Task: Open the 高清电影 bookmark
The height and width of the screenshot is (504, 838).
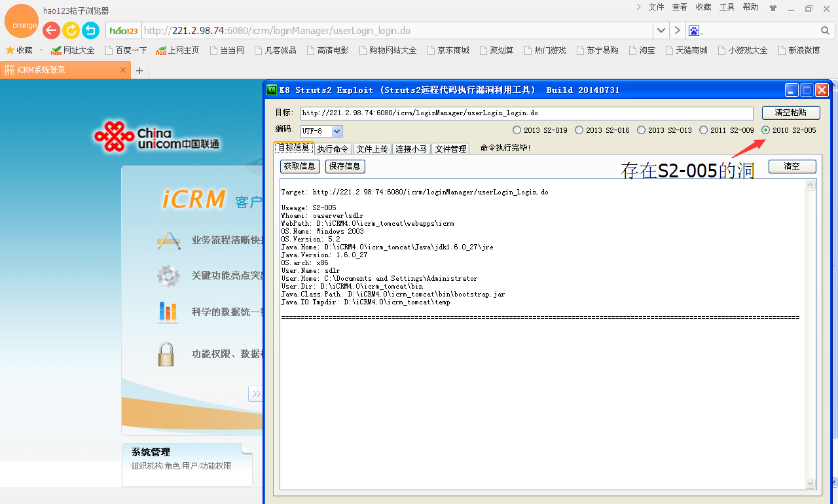Action: (x=327, y=50)
